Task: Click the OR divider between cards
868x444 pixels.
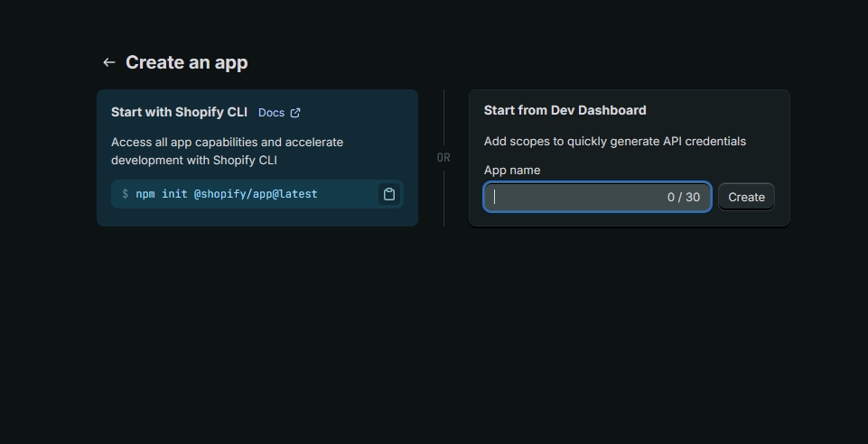Action: [x=443, y=157]
